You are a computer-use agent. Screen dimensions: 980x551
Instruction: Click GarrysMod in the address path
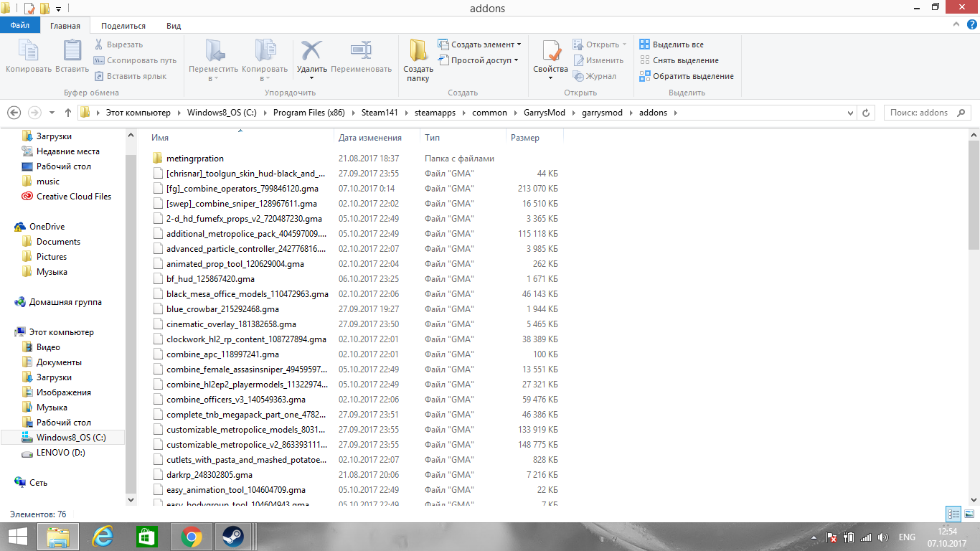[x=544, y=113]
